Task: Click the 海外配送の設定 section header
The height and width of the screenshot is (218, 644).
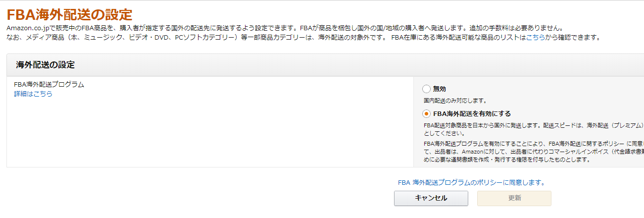Action: click(x=45, y=65)
